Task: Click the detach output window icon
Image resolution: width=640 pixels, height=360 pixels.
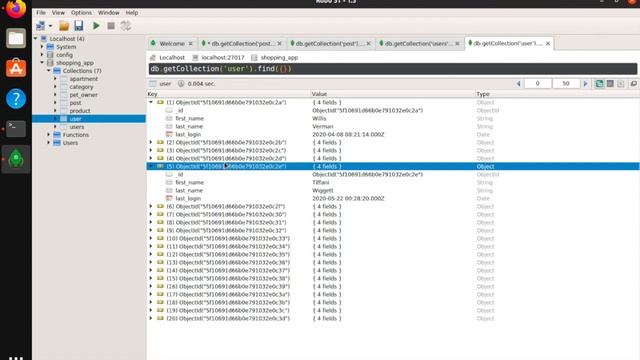Action: (x=633, y=84)
